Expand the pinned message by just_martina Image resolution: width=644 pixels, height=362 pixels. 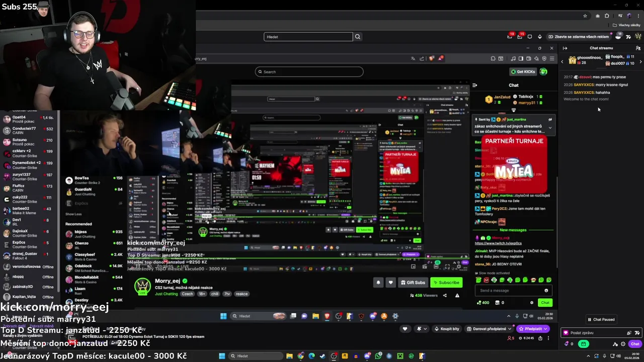[x=550, y=128]
